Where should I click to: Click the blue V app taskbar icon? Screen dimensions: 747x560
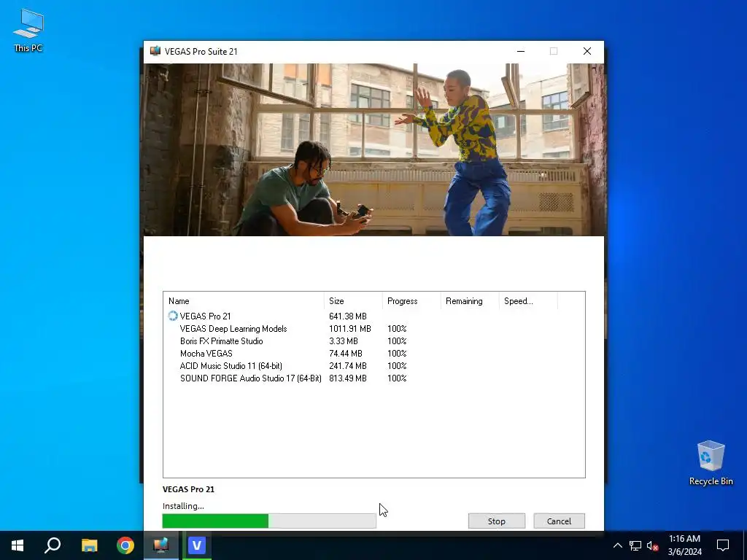pyautogui.click(x=197, y=545)
